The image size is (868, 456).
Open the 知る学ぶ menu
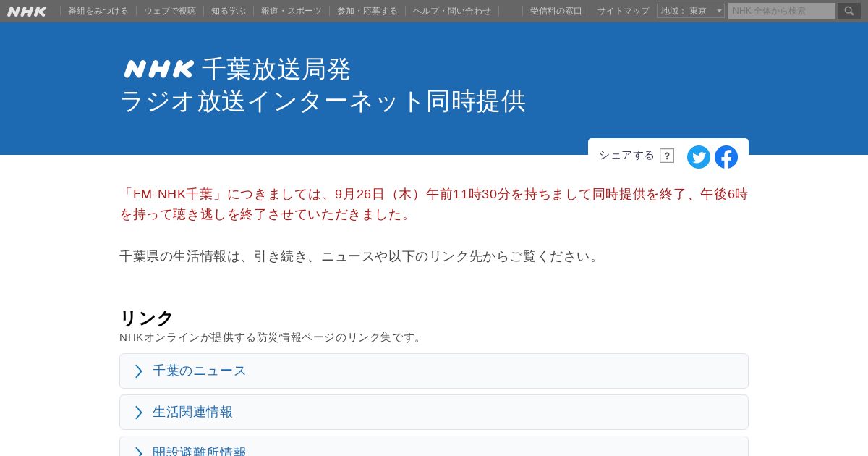click(x=229, y=11)
